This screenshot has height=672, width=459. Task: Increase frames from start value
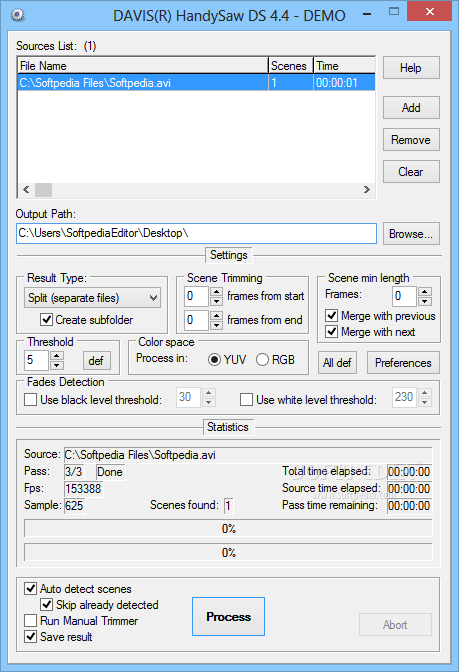pyautogui.click(x=216, y=292)
